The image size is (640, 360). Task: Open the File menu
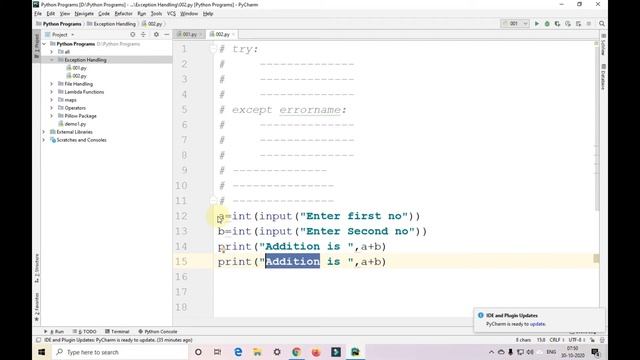[38, 13]
